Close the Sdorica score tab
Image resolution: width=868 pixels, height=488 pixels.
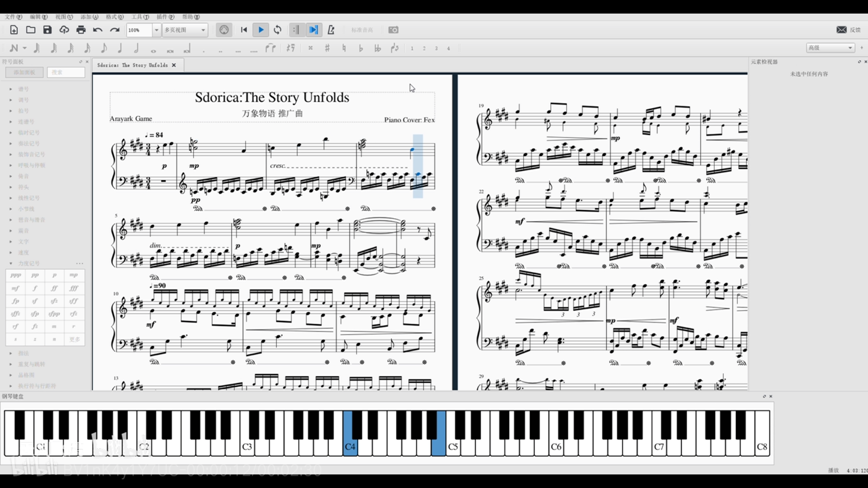coord(174,65)
